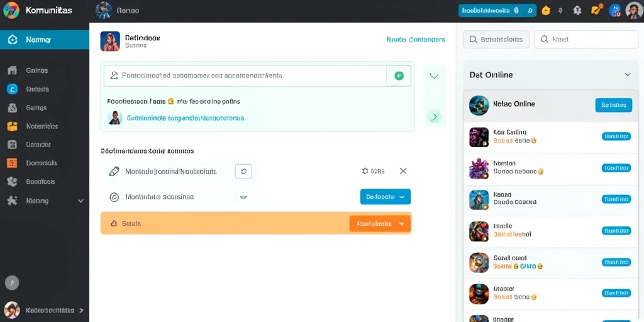Open the Serail cooat game thumbnail
Viewport: 644px width, 322px height.
479,262
